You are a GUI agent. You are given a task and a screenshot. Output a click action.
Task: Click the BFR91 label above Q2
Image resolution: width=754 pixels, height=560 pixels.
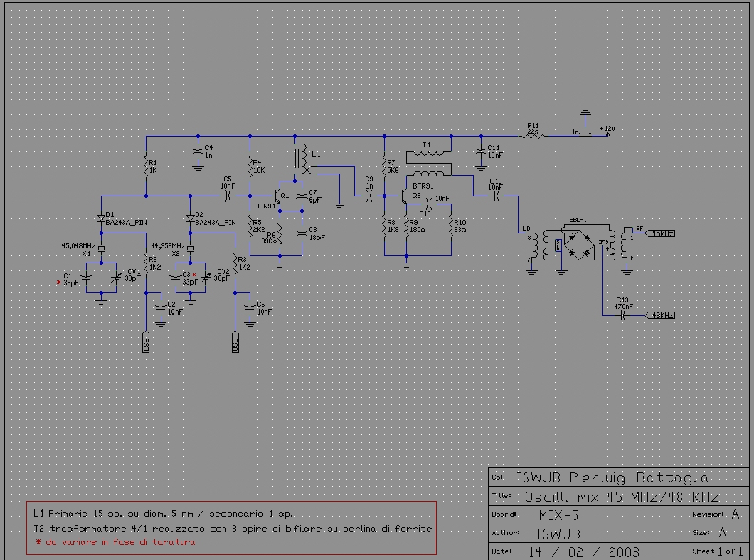click(x=423, y=186)
